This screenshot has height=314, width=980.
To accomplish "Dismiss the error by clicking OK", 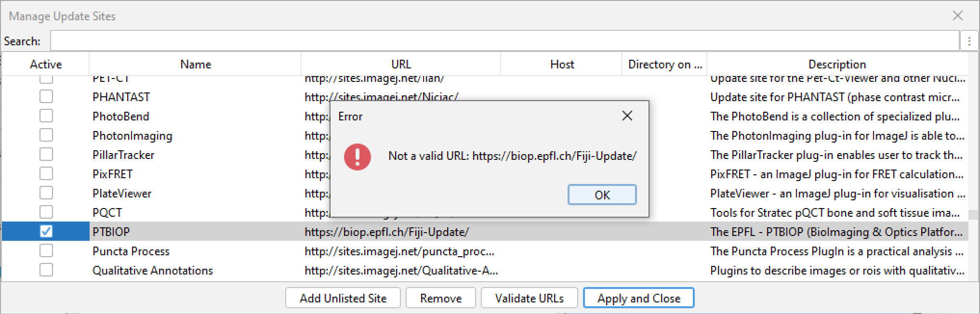I will click(x=602, y=195).
